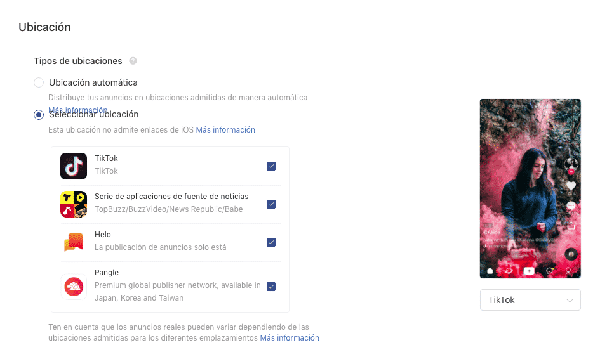Tap the plus create icon in preview
Screen dimensions: 607x364
[529, 271]
